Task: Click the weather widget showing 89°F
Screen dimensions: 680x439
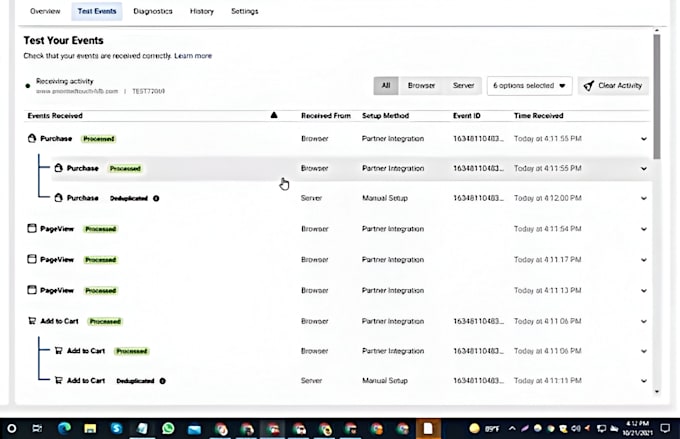Action: [484, 429]
